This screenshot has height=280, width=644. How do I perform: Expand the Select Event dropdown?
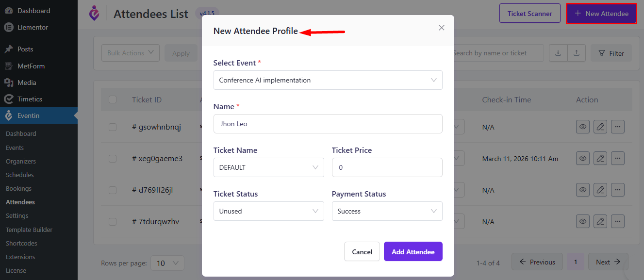328,80
